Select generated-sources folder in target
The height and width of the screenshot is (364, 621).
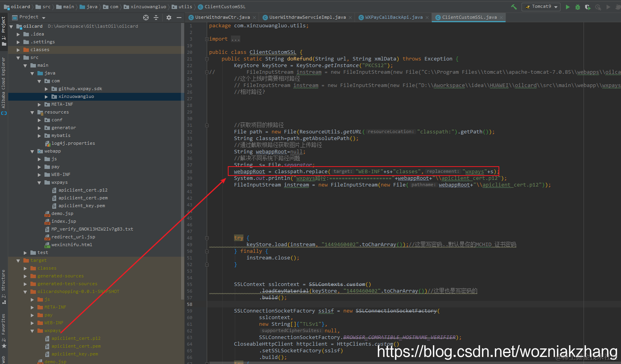click(x=60, y=276)
